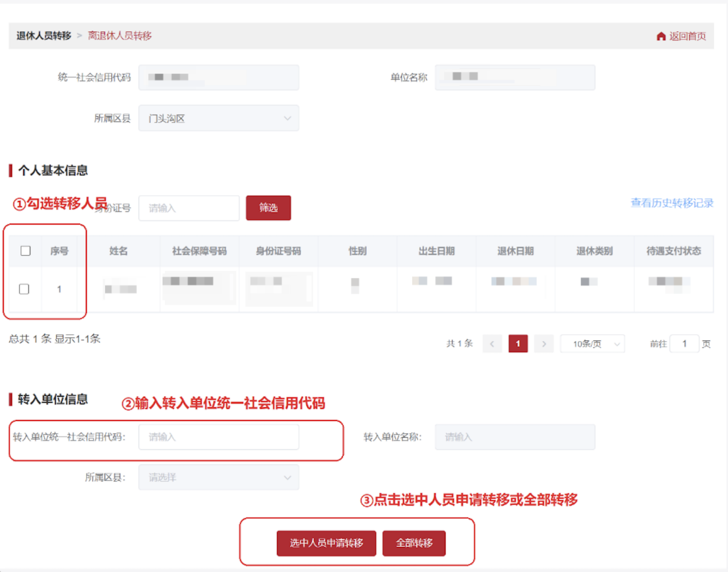
Task: Click the red marker beside 转入单位信息 section
Action: pyautogui.click(x=10, y=400)
